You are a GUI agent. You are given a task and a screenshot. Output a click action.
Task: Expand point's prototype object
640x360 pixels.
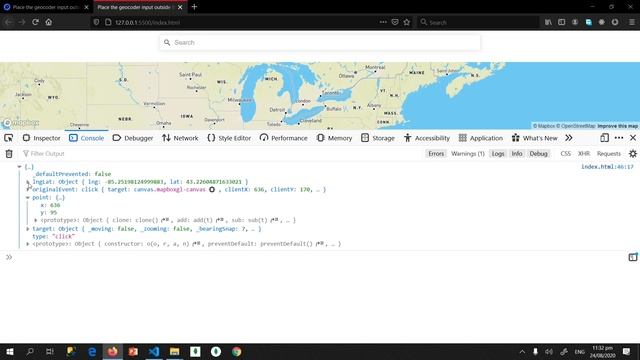36,220
